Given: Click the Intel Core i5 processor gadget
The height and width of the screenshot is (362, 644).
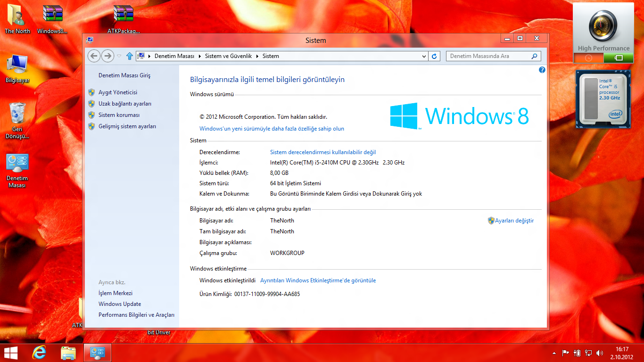Looking at the screenshot, I should (603, 99).
